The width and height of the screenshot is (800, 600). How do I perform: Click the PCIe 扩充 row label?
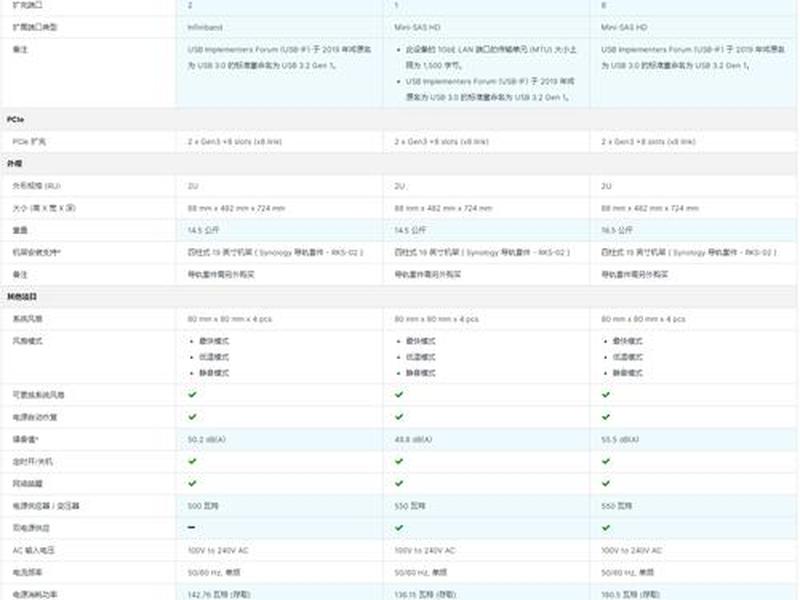(x=29, y=141)
